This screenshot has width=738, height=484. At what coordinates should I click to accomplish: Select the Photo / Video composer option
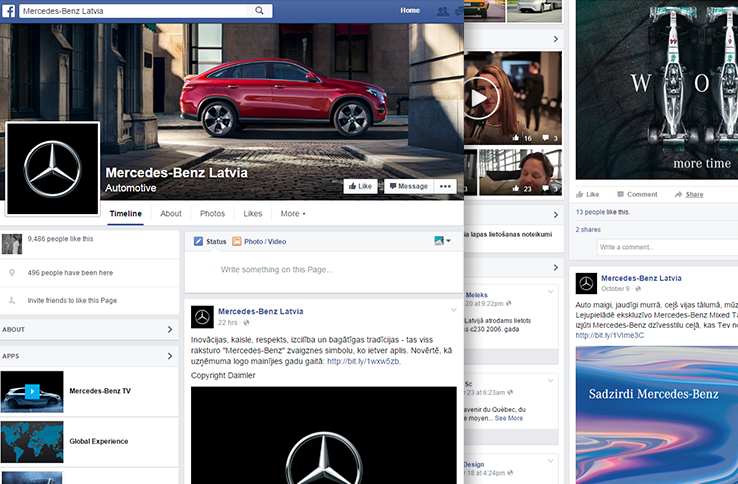click(x=259, y=241)
